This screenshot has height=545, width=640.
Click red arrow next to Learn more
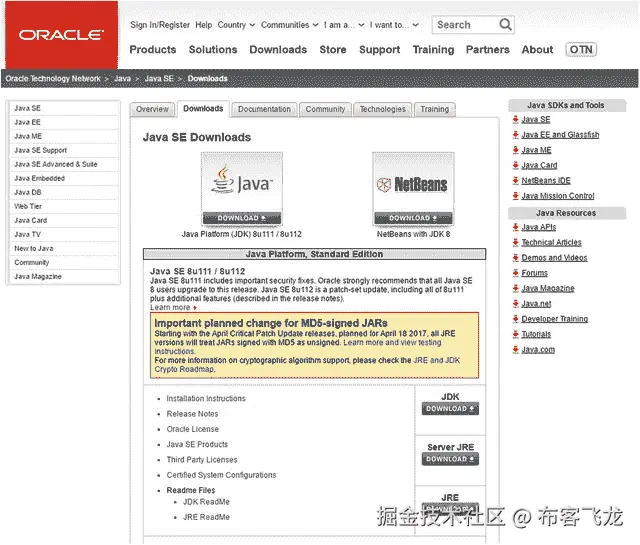pyautogui.click(x=195, y=308)
